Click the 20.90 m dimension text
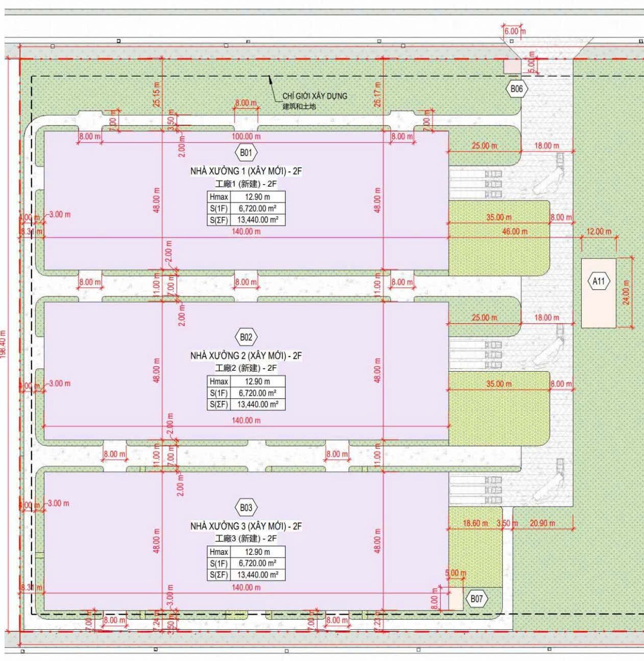644x661 pixels. [542, 523]
